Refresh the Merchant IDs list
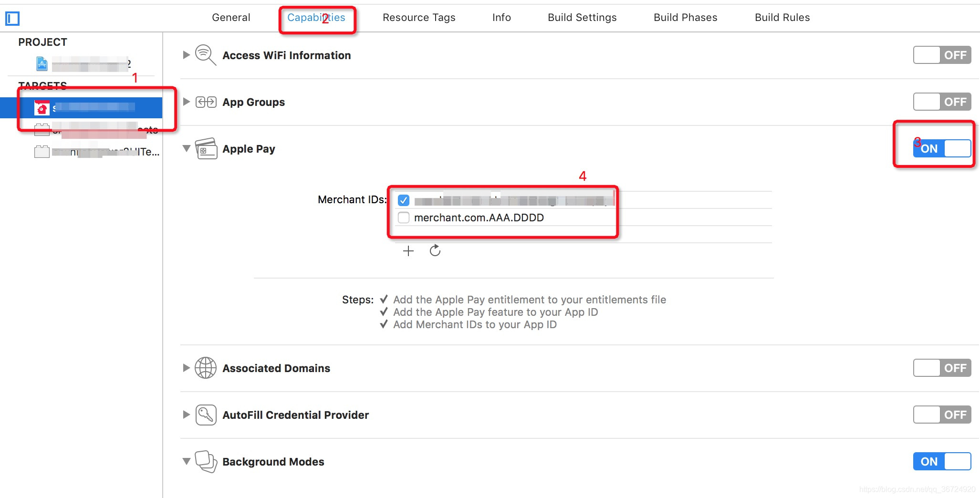Image resolution: width=980 pixels, height=498 pixels. [x=435, y=250]
